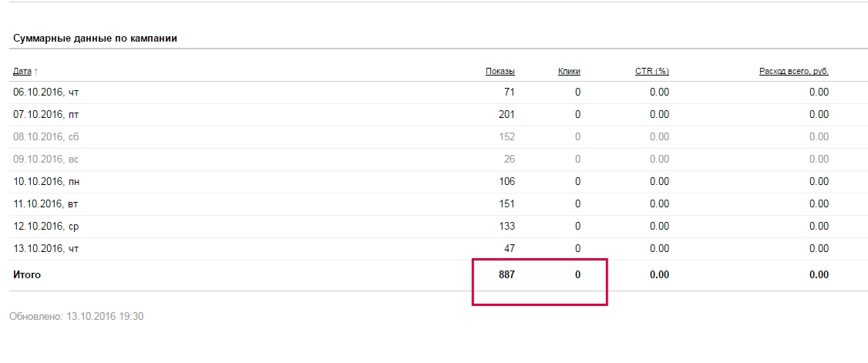The height and width of the screenshot is (363, 868).
Task: Click the impressions value 133
Action: (506, 227)
